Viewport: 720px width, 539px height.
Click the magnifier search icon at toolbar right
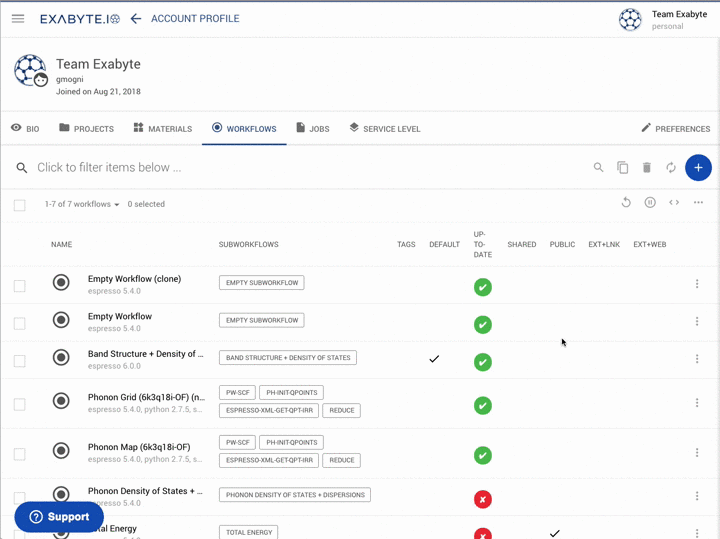(598, 168)
